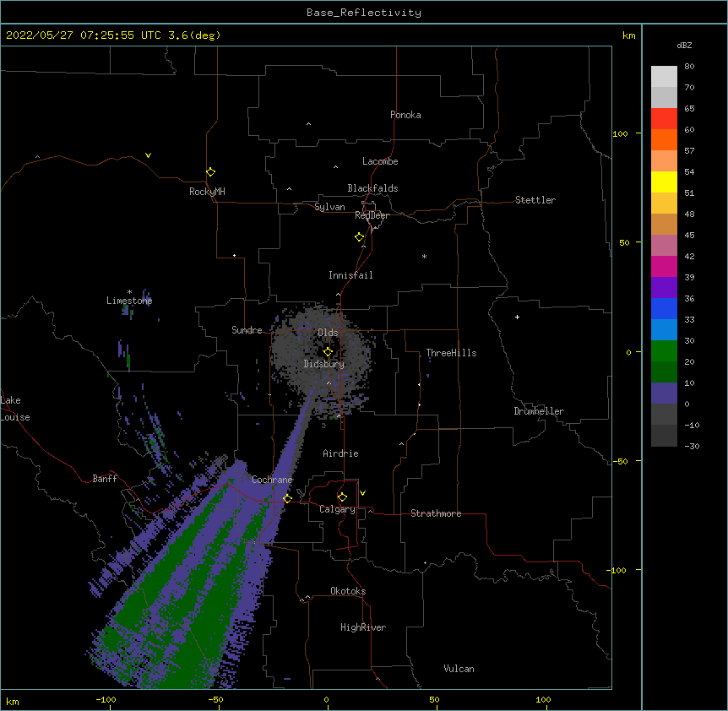Select the yellow diamond marker between Olds and Didsbury
728x711 pixels.
click(328, 351)
